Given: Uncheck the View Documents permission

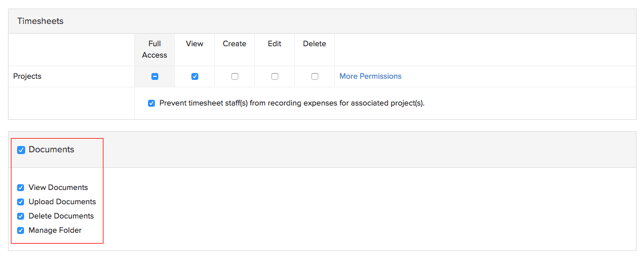Looking at the screenshot, I should coord(21,188).
